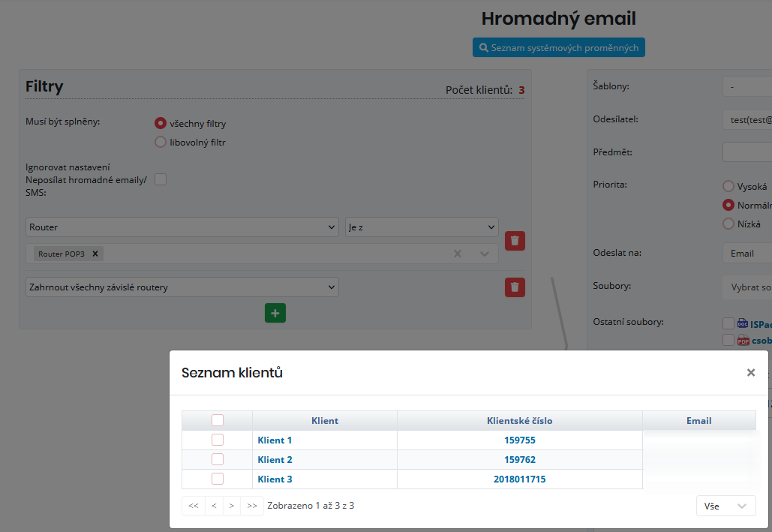Image resolution: width=772 pixels, height=532 pixels.
Task: Open Seznam systémových proměnných
Action: click(x=558, y=47)
